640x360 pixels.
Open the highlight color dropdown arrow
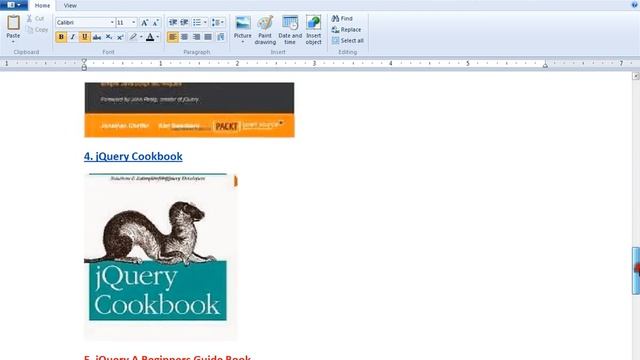point(141,37)
